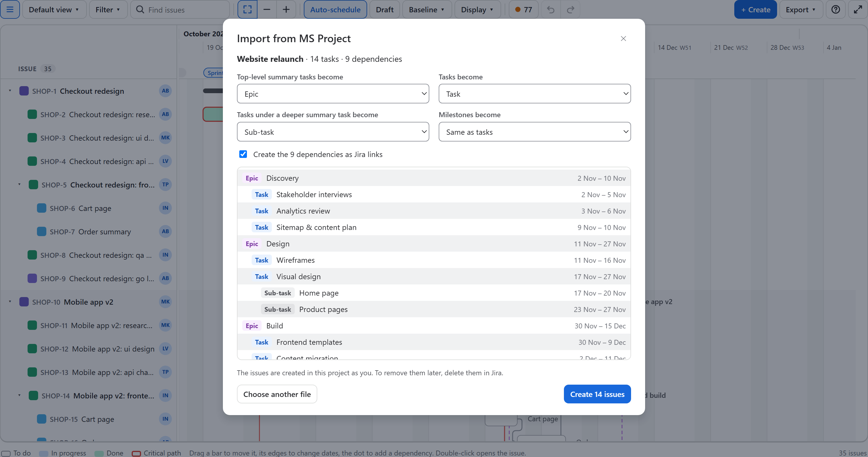Toggle fullscreen with the expand arrows icon
Screen dimensions: 868x457
(857, 9)
